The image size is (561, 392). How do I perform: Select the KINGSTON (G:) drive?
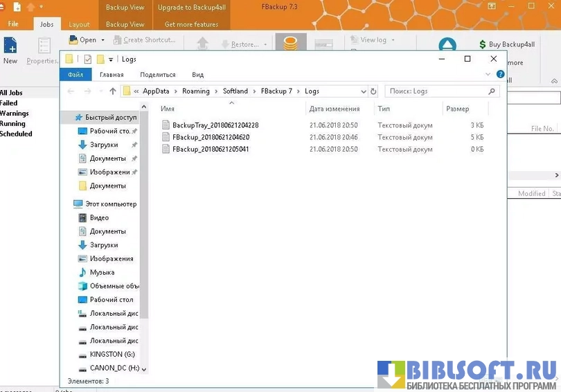click(x=111, y=355)
